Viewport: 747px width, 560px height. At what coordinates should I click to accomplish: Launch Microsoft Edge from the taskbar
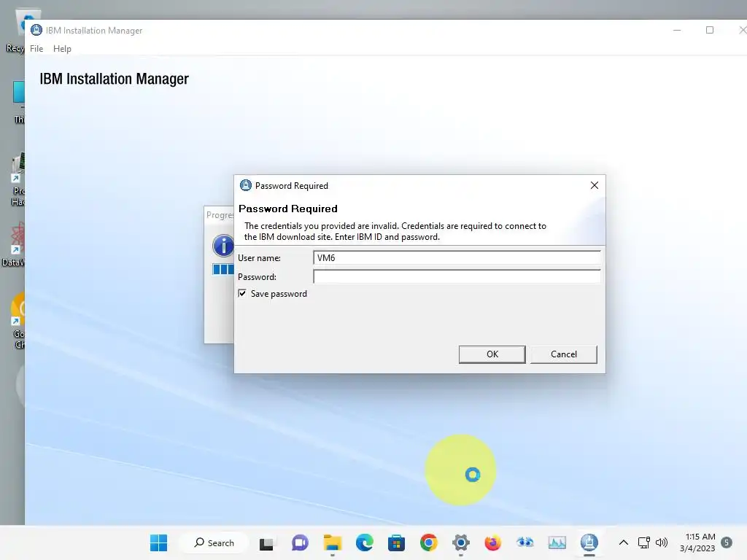pos(365,542)
